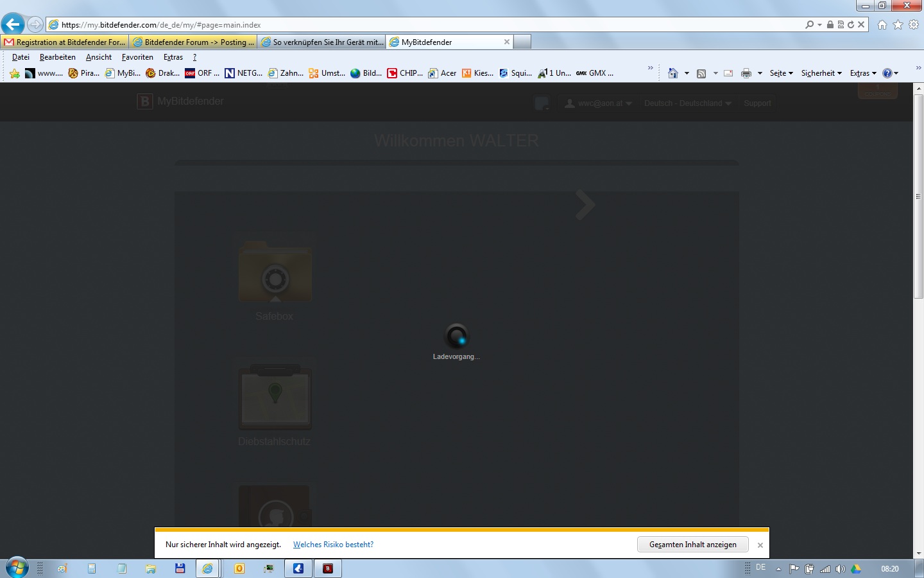Open a new blank tab

coord(523,42)
